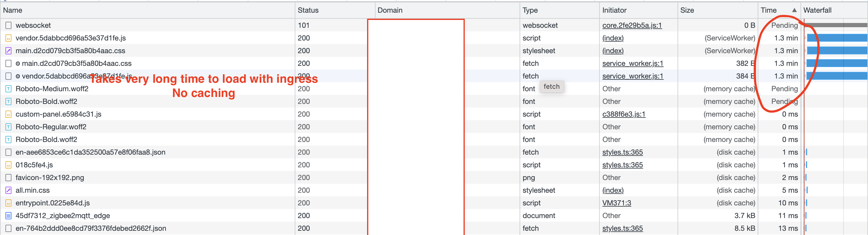Click the stylesheet icon beside all.min.css
Image resolution: width=868 pixels, height=235 pixels.
point(8,190)
